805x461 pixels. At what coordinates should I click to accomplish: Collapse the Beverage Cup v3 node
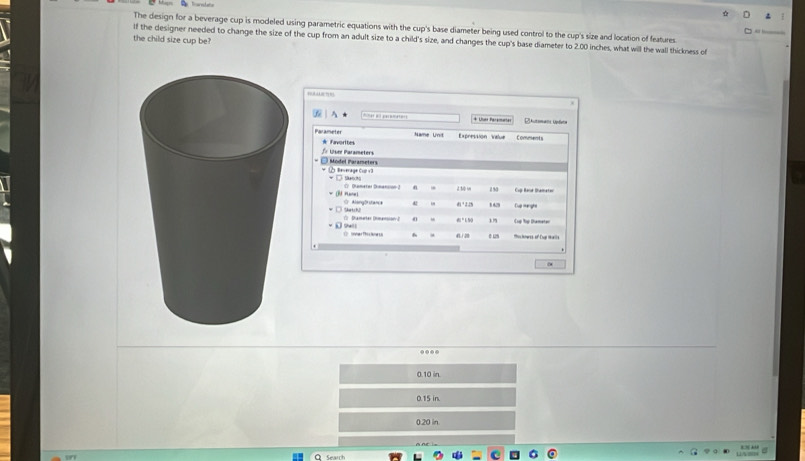pyautogui.click(x=324, y=169)
